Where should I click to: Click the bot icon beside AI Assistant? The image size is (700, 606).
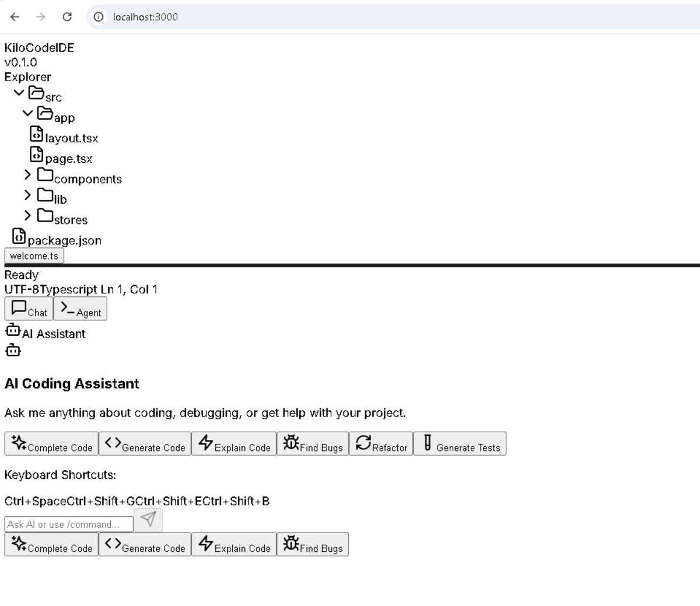[x=13, y=330]
